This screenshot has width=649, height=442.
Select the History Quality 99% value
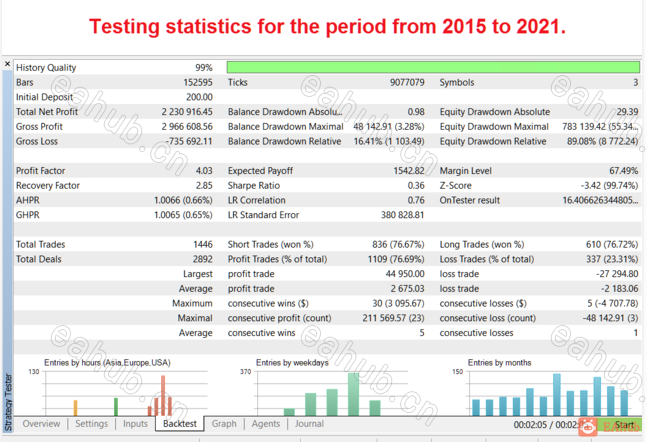(x=204, y=67)
